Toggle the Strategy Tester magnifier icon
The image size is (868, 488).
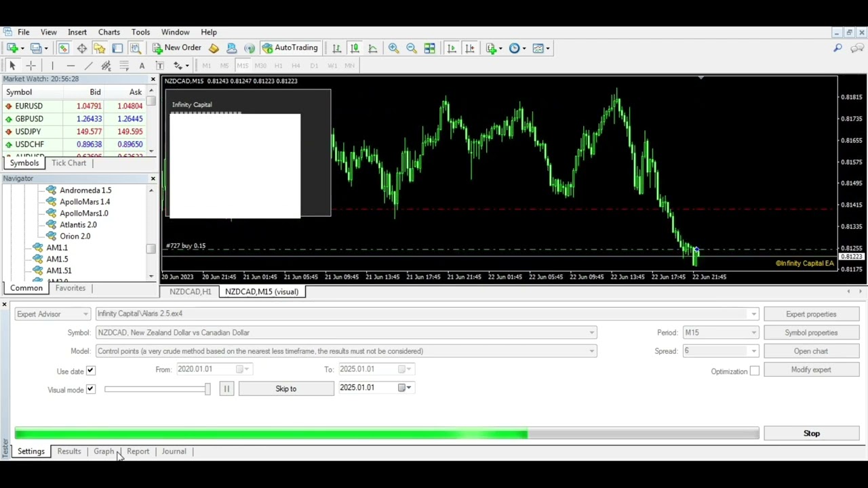(x=135, y=48)
